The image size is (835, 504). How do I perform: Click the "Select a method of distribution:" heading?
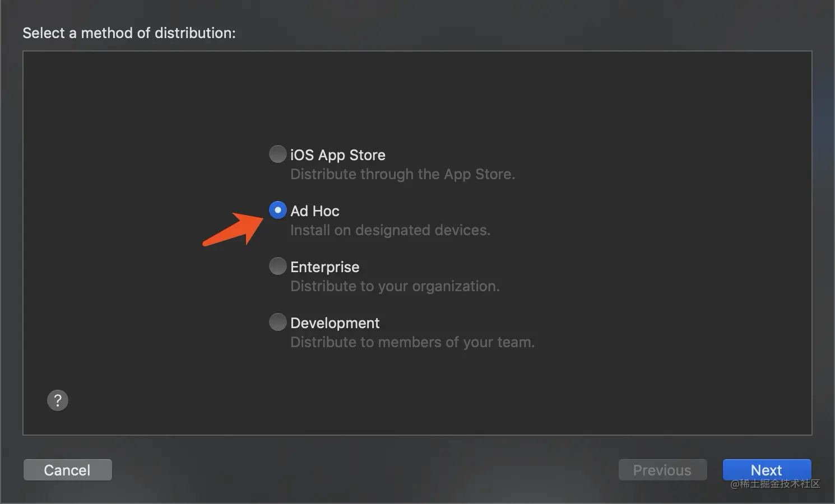point(129,33)
